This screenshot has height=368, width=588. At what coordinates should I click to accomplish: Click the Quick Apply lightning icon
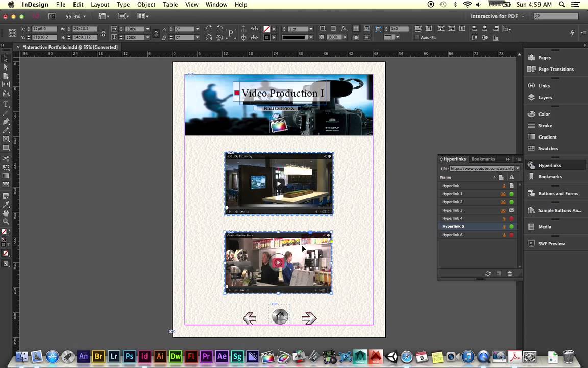(572, 33)
